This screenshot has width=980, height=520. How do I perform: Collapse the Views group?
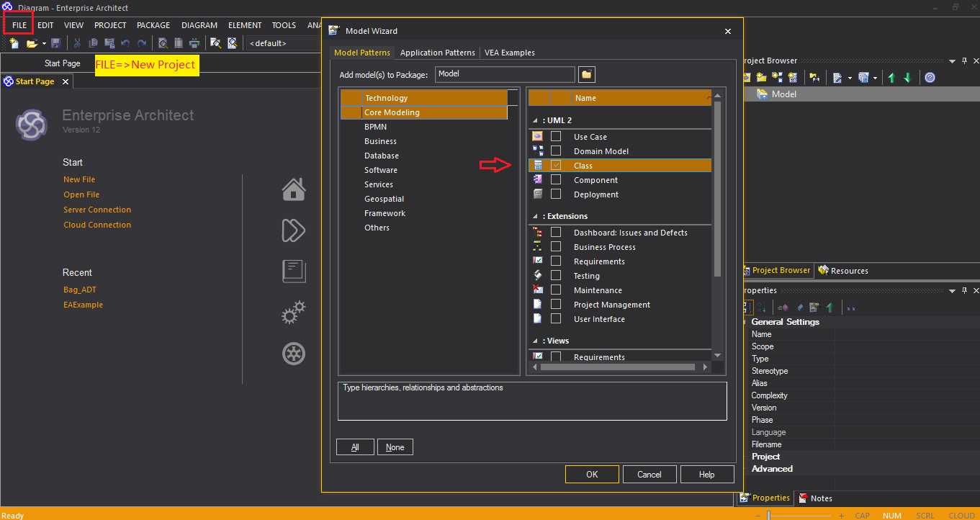click(535, 341)
